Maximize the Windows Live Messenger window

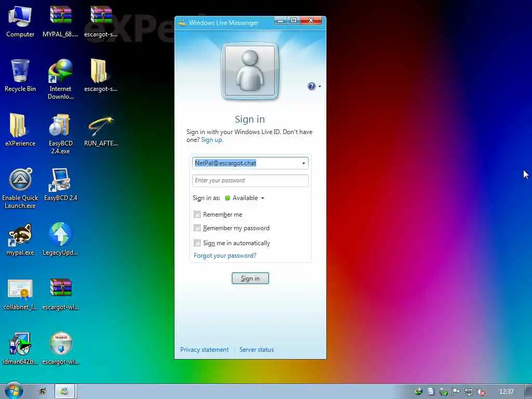(x=294, y=21)
